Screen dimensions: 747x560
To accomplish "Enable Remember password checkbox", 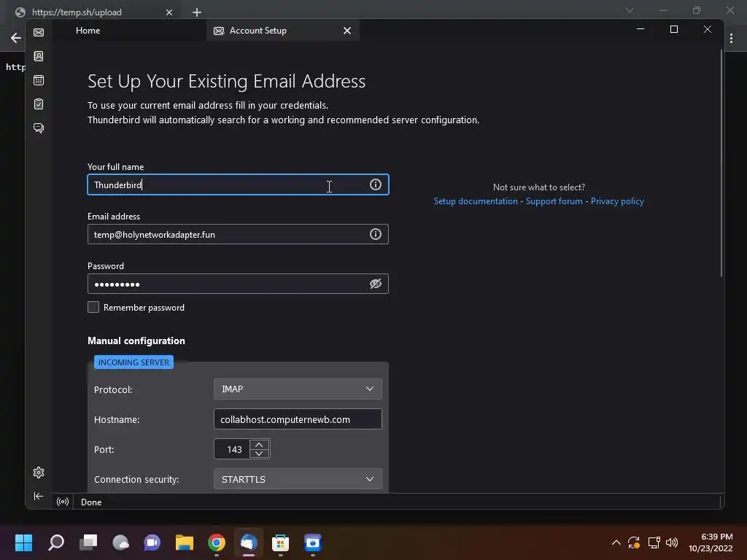I will pyautogui.click(x=93, y=307).
